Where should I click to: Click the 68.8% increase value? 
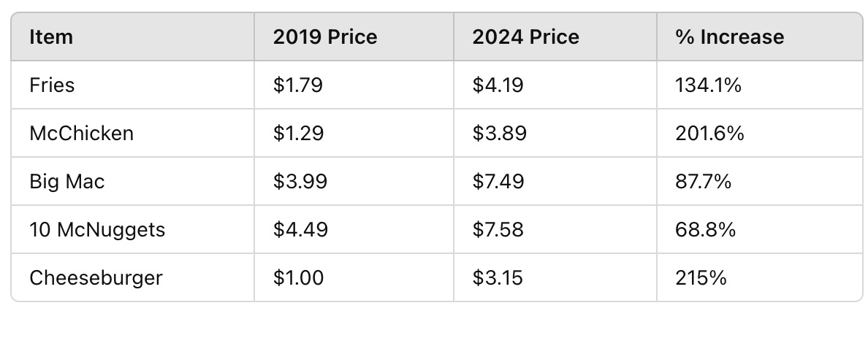coord(706,230)
